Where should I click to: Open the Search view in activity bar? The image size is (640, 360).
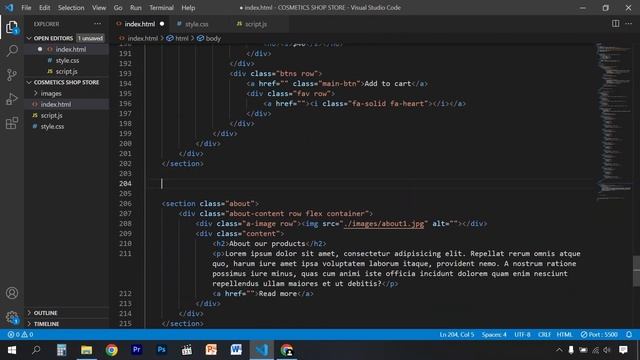tap(12, 51)
